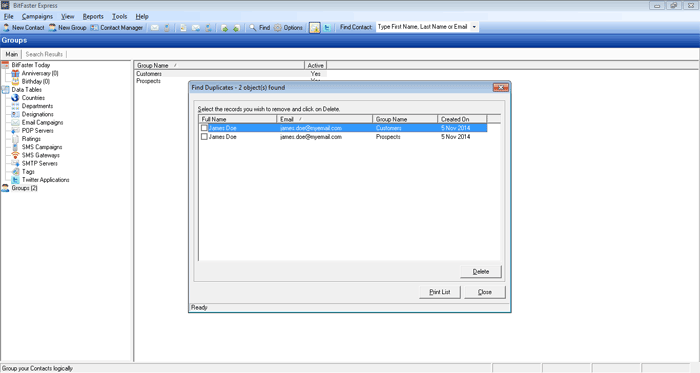The image size is (700, 373).
Task: Click the Data Tables node icon
Action: 5,90
